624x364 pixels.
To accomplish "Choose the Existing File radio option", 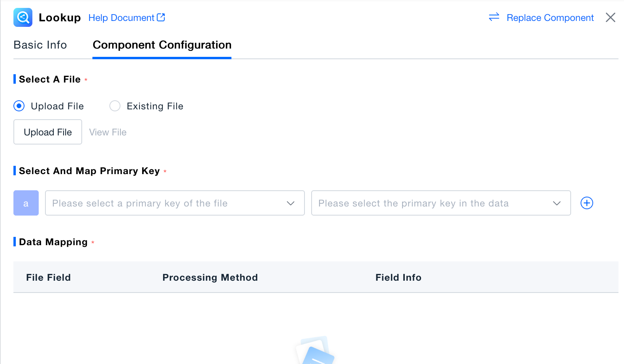I will [115, 106].
